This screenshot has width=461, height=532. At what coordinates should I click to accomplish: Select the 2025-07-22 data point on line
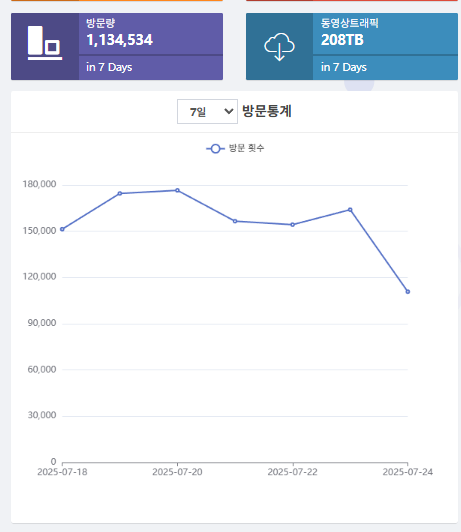click(292, 225)
